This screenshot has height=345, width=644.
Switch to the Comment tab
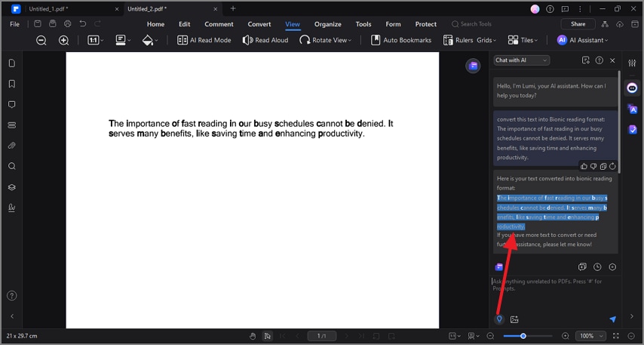219,24
